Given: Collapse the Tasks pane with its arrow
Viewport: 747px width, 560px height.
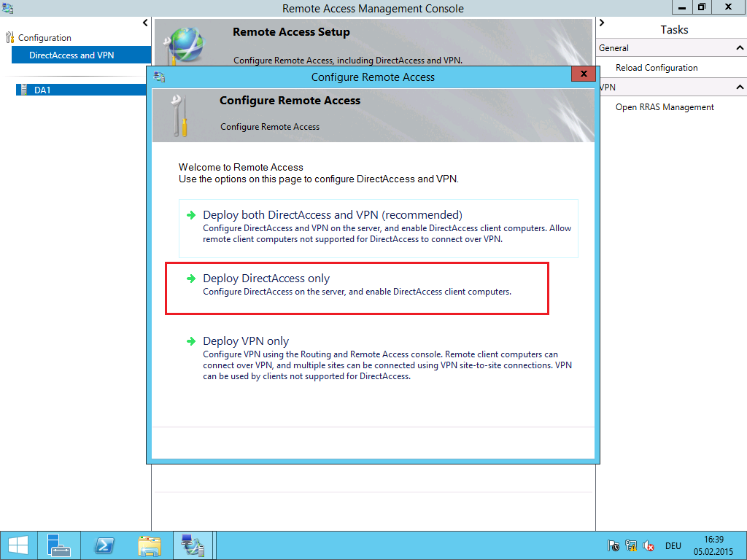Looking at the screenshot, I should tap(602, 23).
